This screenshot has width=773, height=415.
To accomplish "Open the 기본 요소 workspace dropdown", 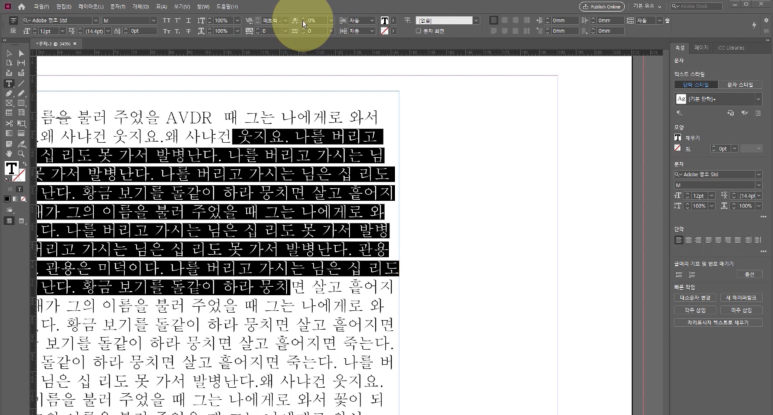I will click(647, 6).
